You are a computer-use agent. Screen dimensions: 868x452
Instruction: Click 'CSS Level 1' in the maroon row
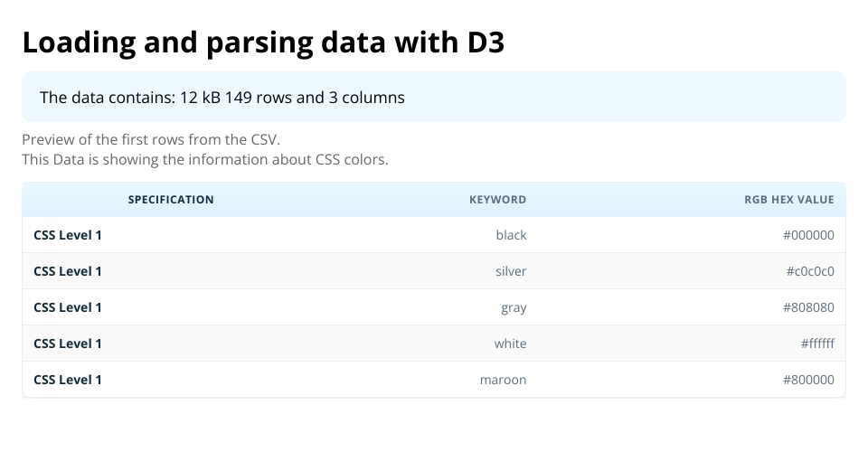[68, 380]
